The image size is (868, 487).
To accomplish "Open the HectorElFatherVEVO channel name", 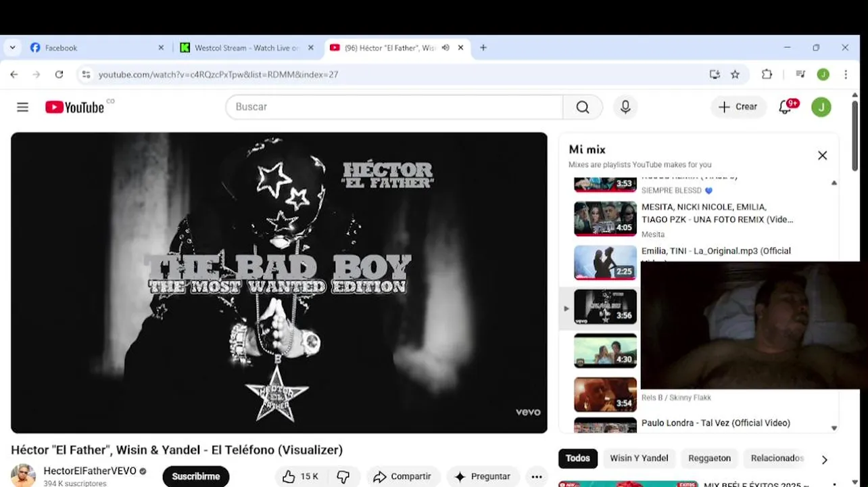I will coord(90,471).
